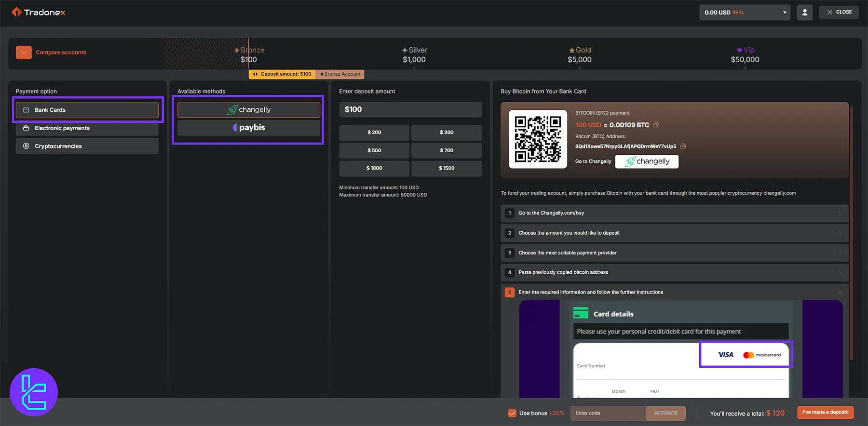This screenshot has height=426, width=868.
Task: Click the ACTIVATE button
Action: tap(666, 413)
